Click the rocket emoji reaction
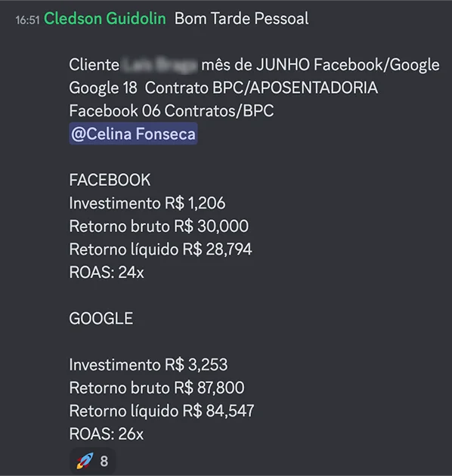 point(85,461)
